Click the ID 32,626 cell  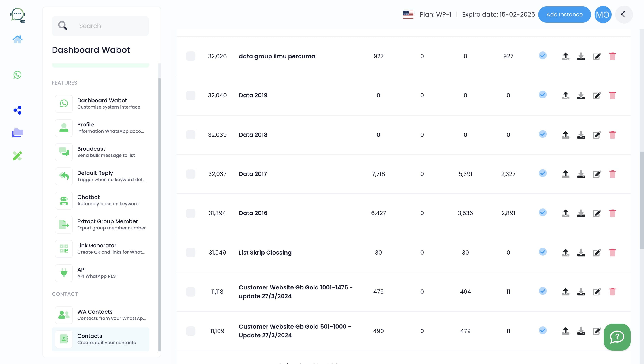pos(217,56)
